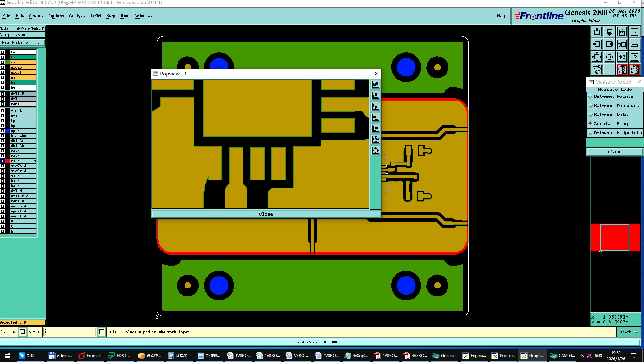Click the pan up arrow icon

tap(597, 32)
